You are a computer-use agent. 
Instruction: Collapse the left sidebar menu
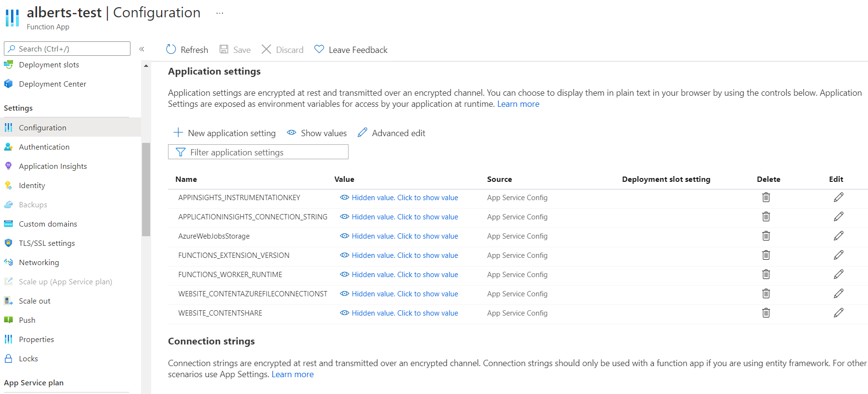pyautogui.click(x=142, y=49)
